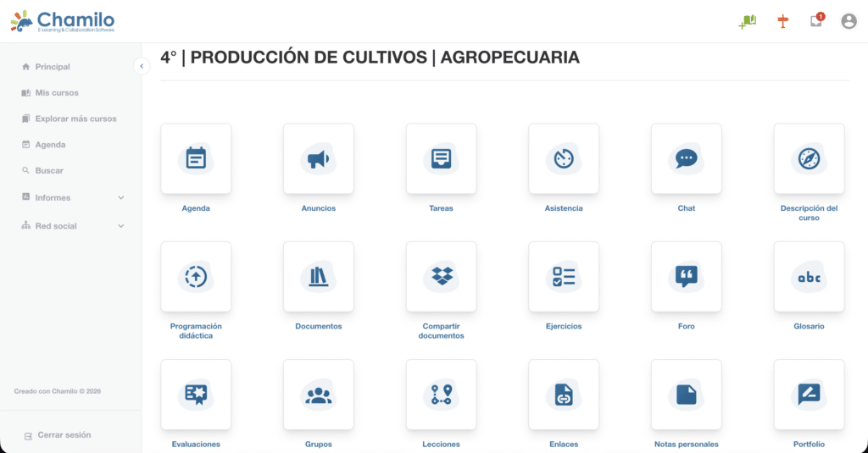Image resolution: width=868 pixels, height=453 pixels.
Task: Open Explorar más cursos in the sidebar
Action: click(x=71, y=119)
